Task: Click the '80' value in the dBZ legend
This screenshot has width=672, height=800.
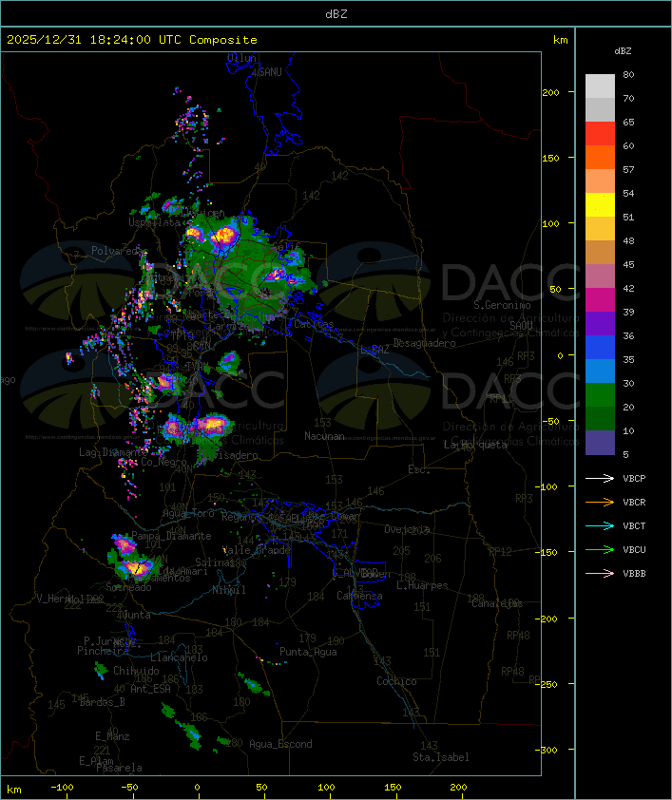Action: (x=628, y=74)
